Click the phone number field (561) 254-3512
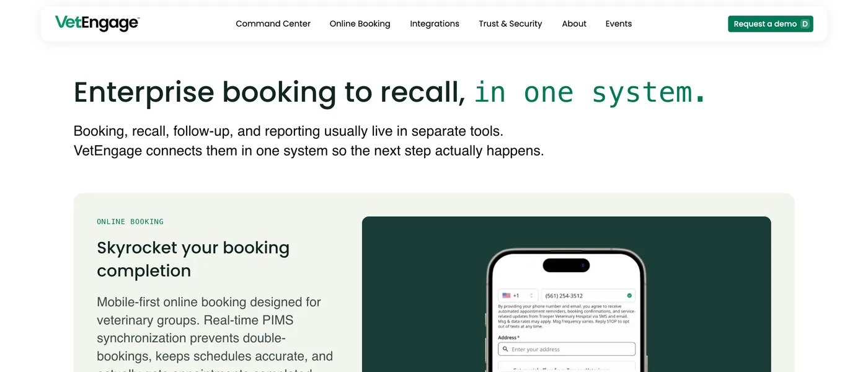Screen dimensions: 868x372 coord(588,296)
